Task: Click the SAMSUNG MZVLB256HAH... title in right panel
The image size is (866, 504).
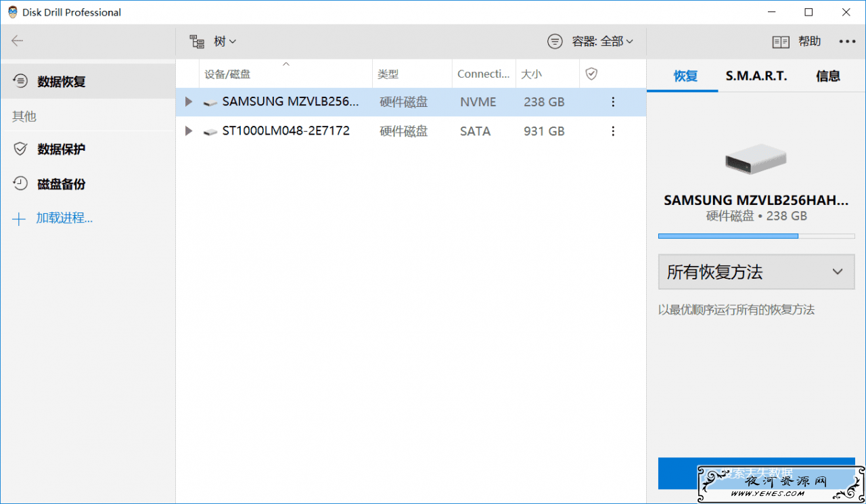Action: (756, 200)
